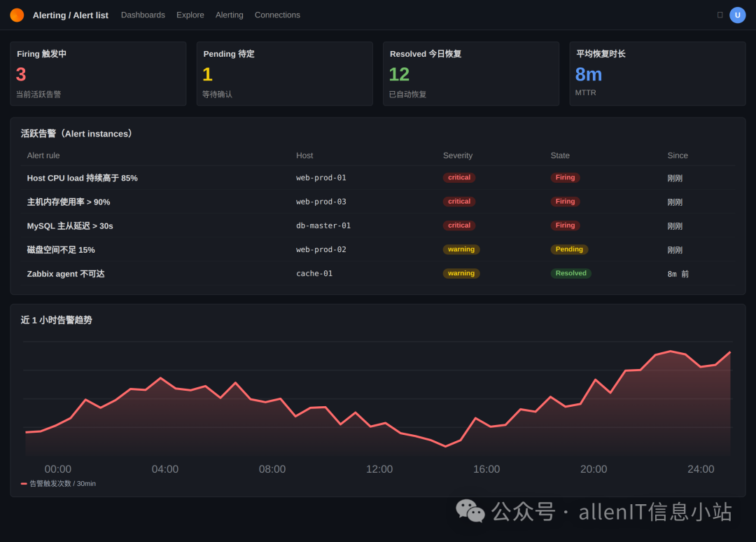The height and width of the screenshot is (542, 756).
Task: Open the 磁盘空间不足 15% rule
Action: tap(61, 250)
